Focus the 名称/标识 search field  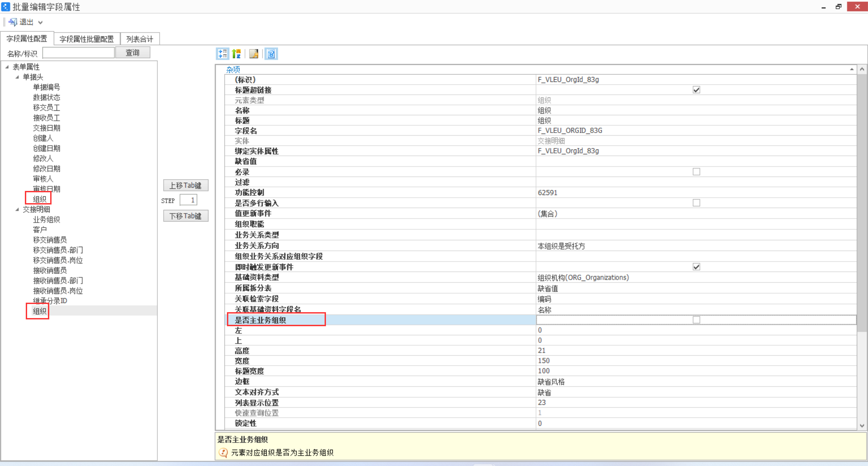(x=78, y=53)
